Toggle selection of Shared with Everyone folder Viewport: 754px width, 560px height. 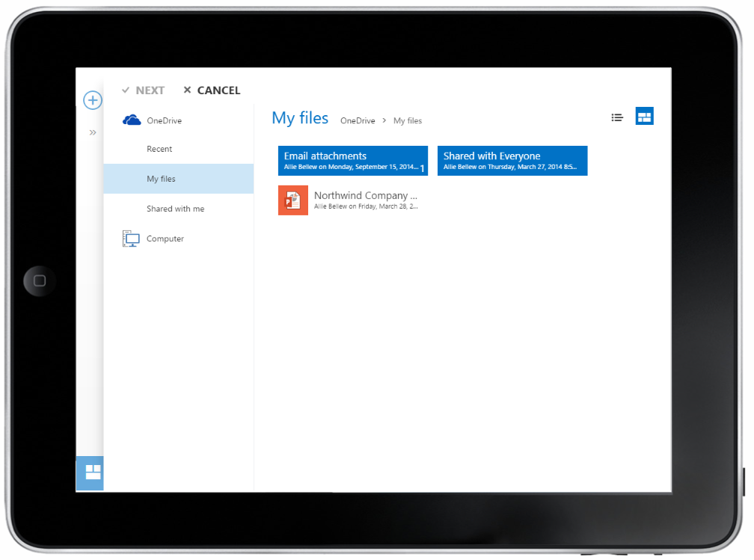(512, 161)
